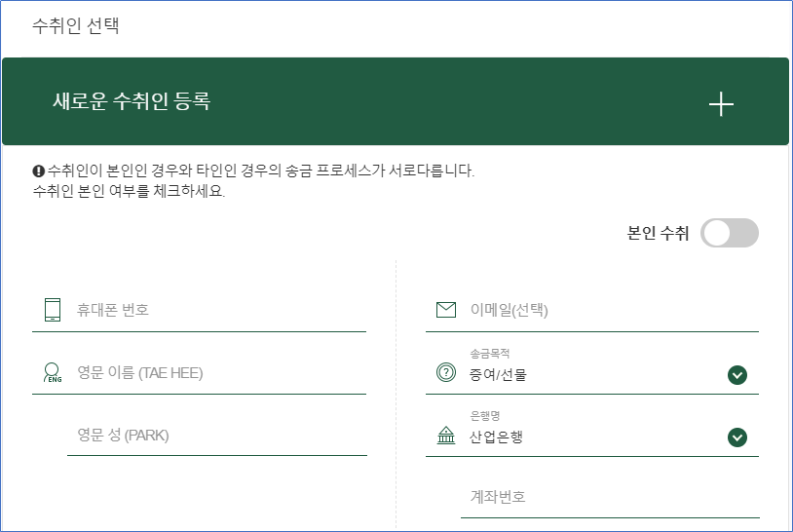Click the plus icon on 새로운 수취인 등록
Viewport: 793px width, 532px height.
(x=721, y=104)
